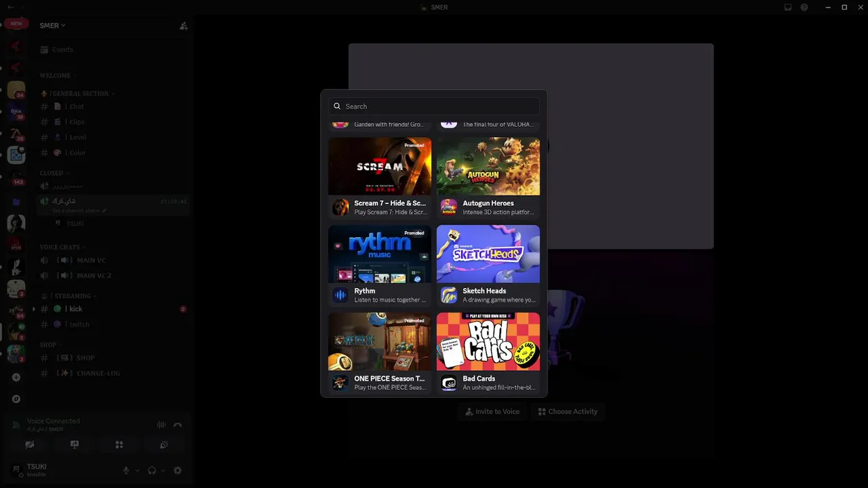Click the Search activities input field

[x=434, y=106]
